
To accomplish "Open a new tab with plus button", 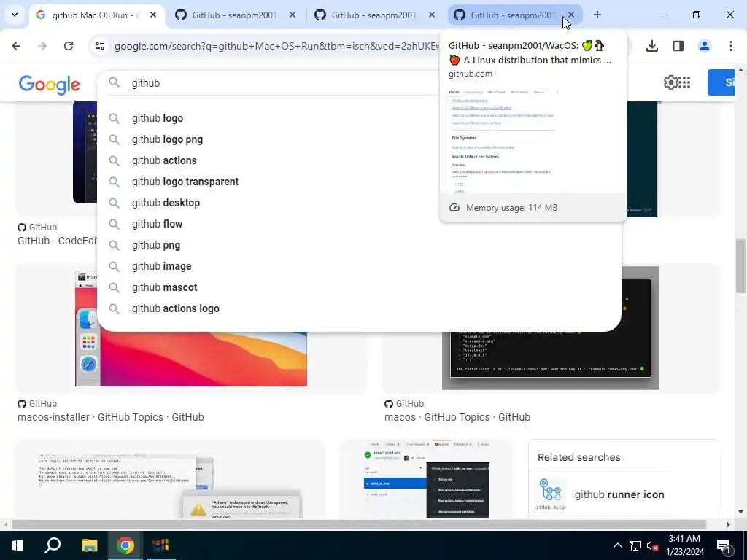I will point(597,15).
